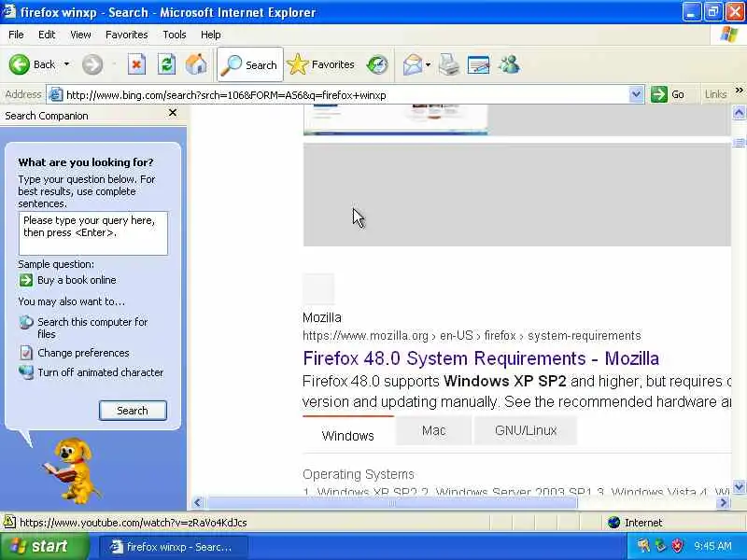Click the taskbar clock showing 9:45 AM
747x560 pixels.
[712, 546]
